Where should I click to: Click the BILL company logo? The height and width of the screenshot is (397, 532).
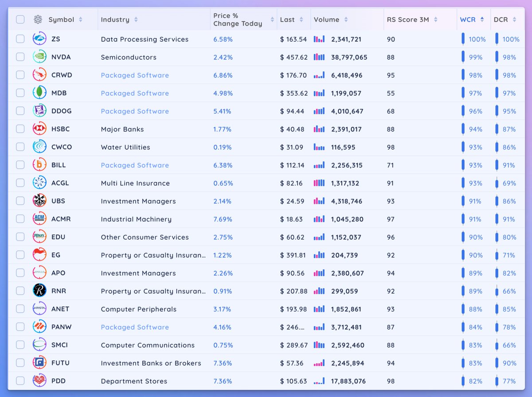[x=39, y=165]
